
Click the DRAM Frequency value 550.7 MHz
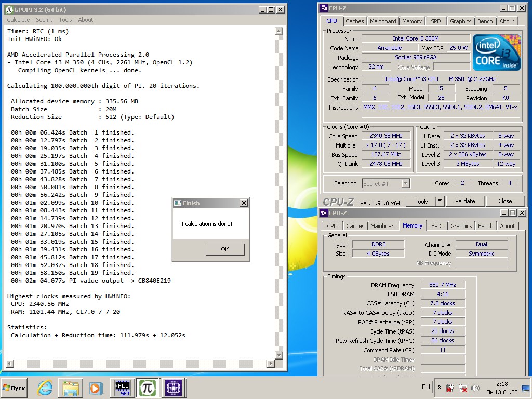[443, 285]
